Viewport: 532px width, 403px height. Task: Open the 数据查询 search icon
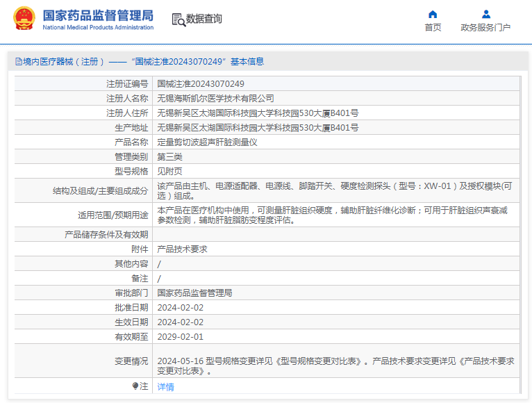pos(178,19)
